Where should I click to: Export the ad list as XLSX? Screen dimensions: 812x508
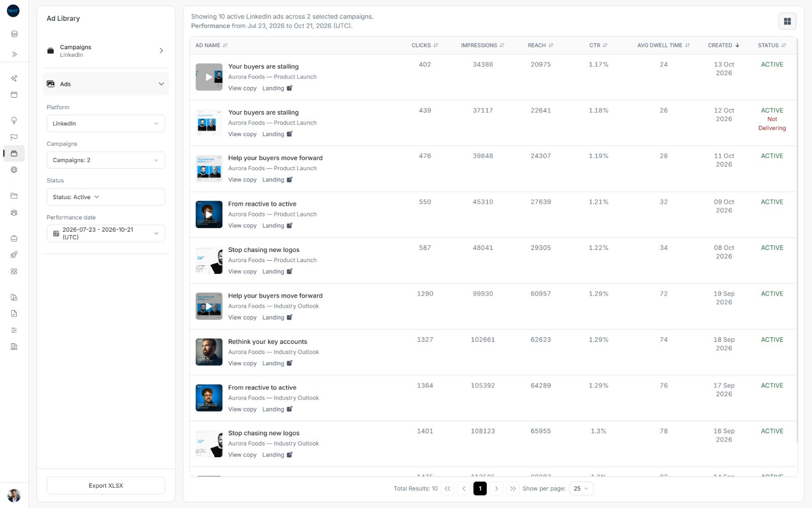106,486
